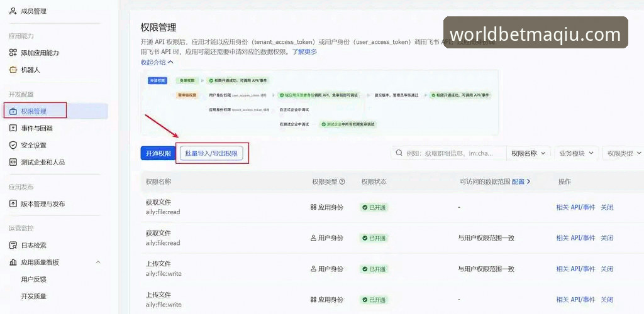The image size is (644, 314).
Task: Focus the permission search input field
Action: [x=448, y=153]
